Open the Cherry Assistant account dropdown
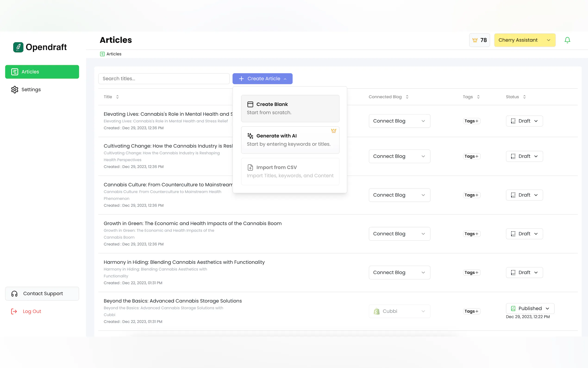This screenshot has width=588, height=368. coord(525,40)
